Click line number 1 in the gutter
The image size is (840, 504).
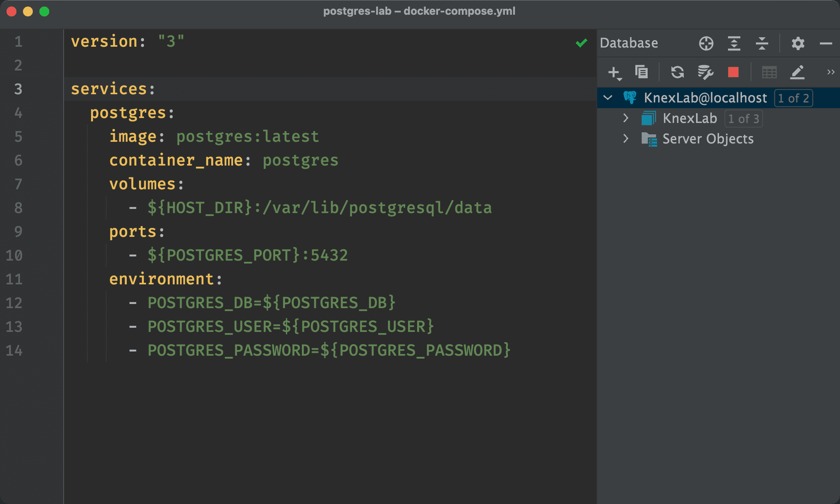click(x=18, y=41)
